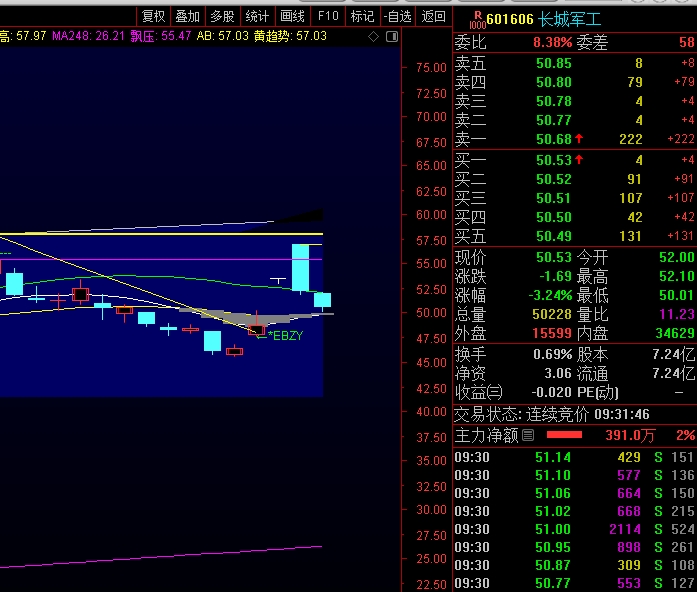
Task: Click the R1000 margin badge icon
Action: (478, 20)
